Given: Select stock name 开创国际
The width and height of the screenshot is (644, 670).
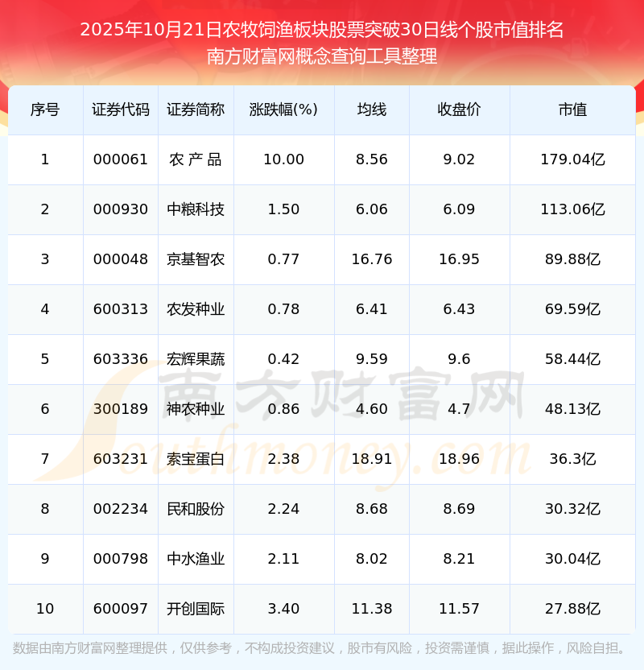Looking at the screenshot, I should (196, 610).
